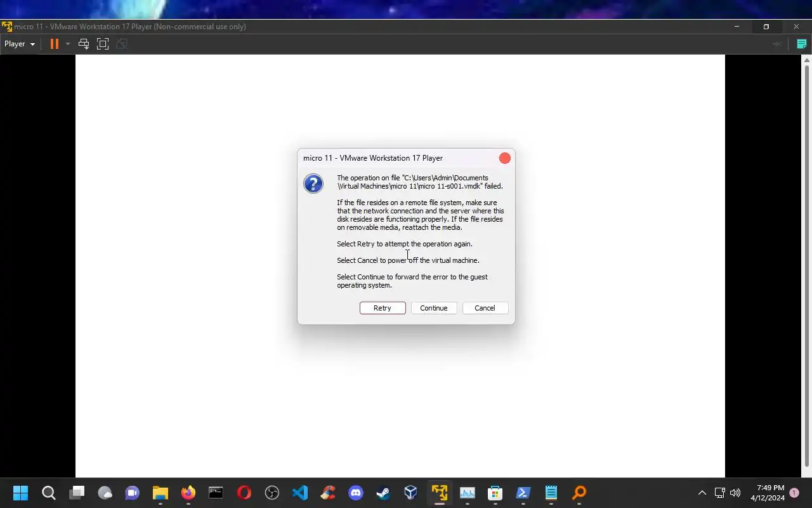Open the notification bell badge
Screen dimensions: 812x508
tap(794, 493)
